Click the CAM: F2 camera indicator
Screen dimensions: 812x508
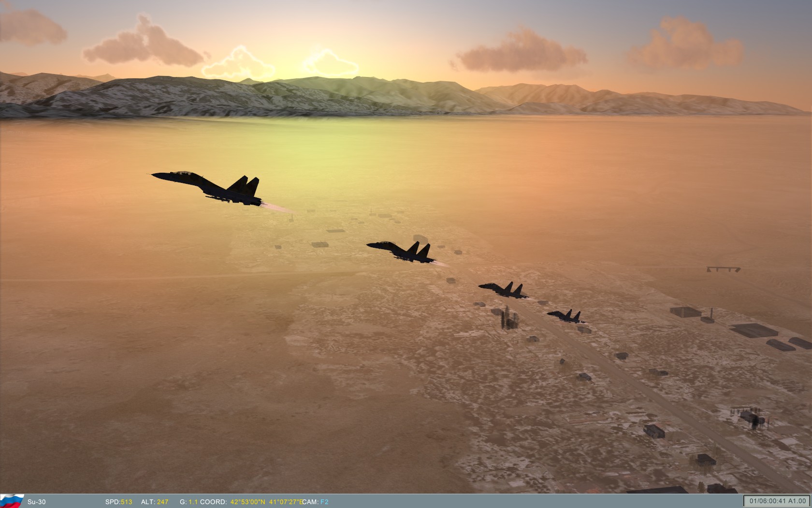coord(315,502)
